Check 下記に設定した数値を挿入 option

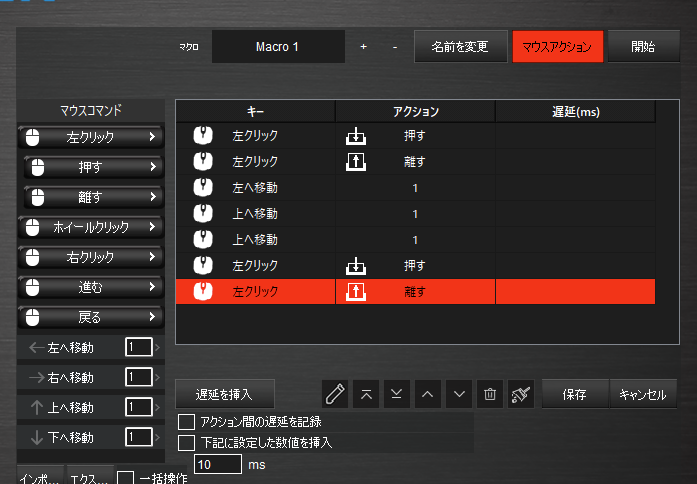click(x=185, y=441)
